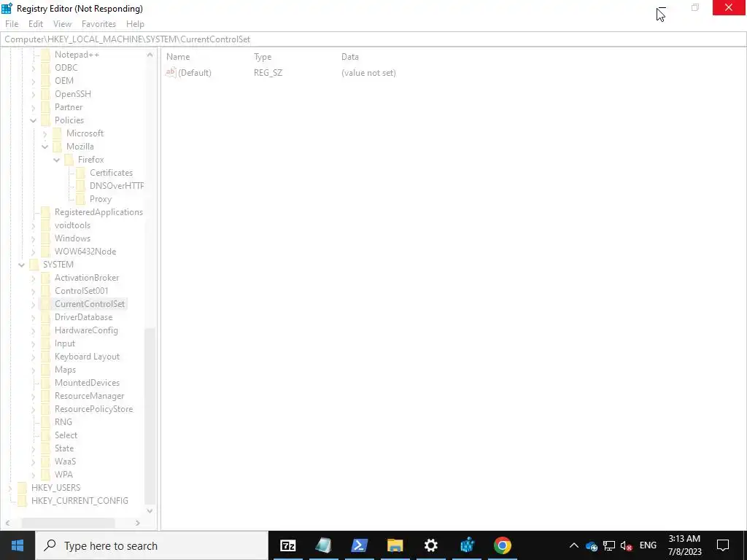Collapse the SYSTEM hive

click(21, 265)
